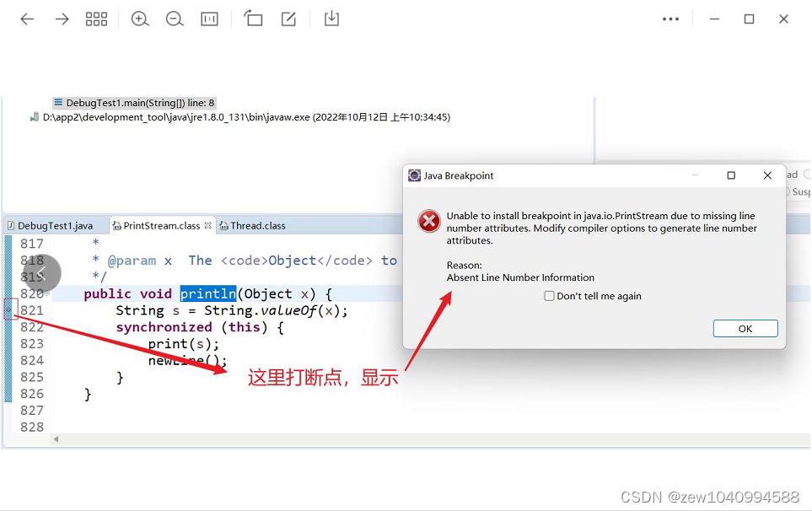Zoom in on the image

(140, 18)
